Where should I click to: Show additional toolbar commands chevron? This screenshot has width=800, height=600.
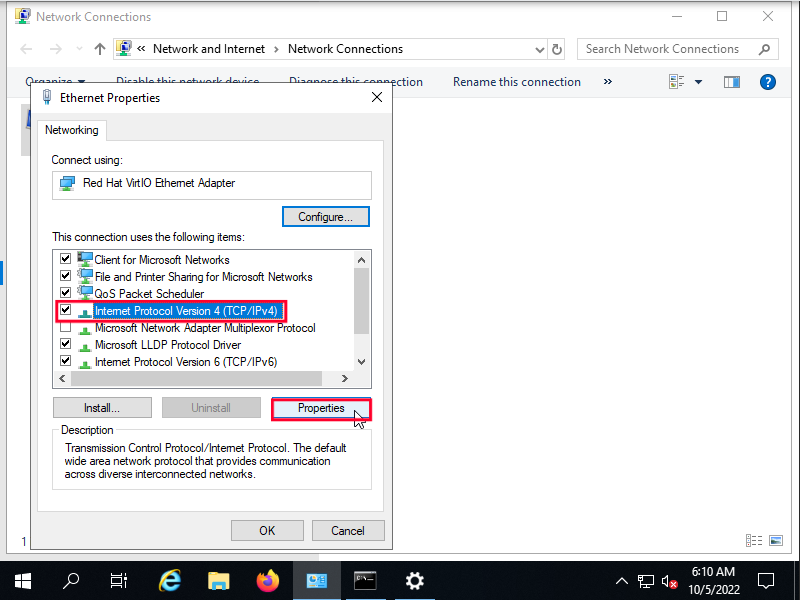[x=608, y=82]
